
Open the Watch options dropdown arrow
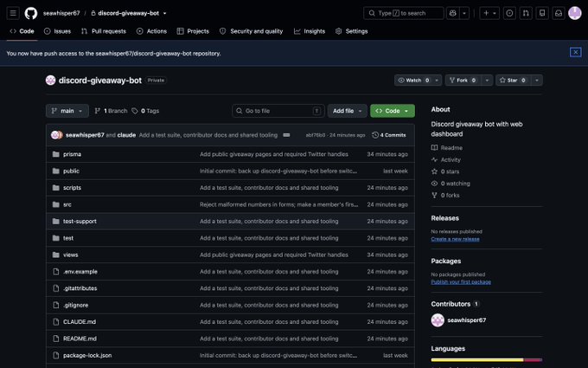click(437, 80)
